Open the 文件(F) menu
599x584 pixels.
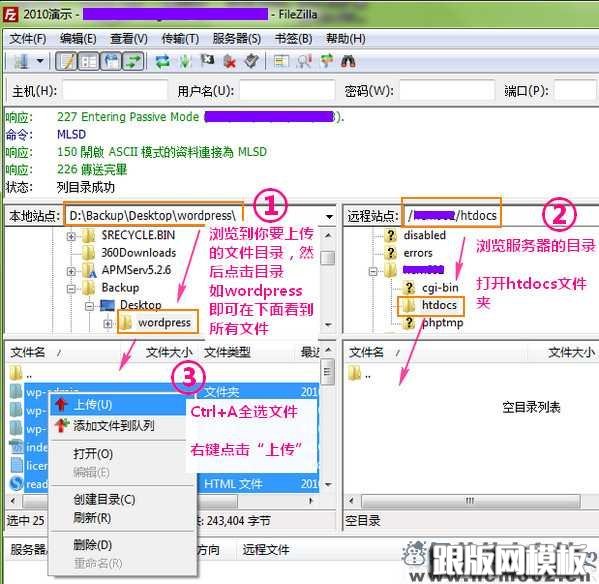click(x=28, y=39)
